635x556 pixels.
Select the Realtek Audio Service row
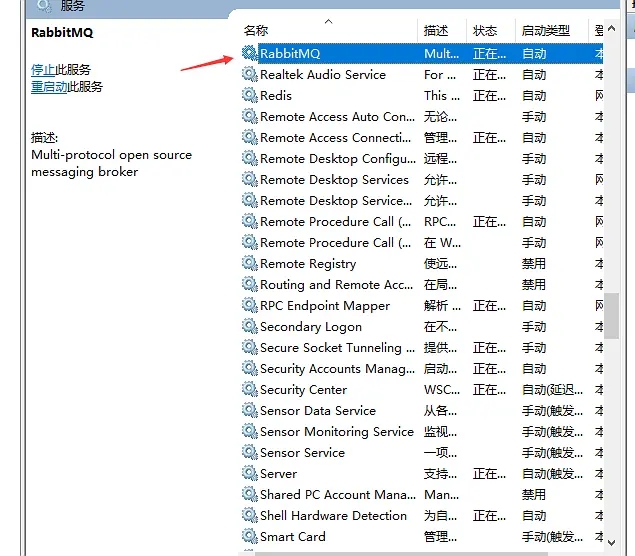point(422,75)
